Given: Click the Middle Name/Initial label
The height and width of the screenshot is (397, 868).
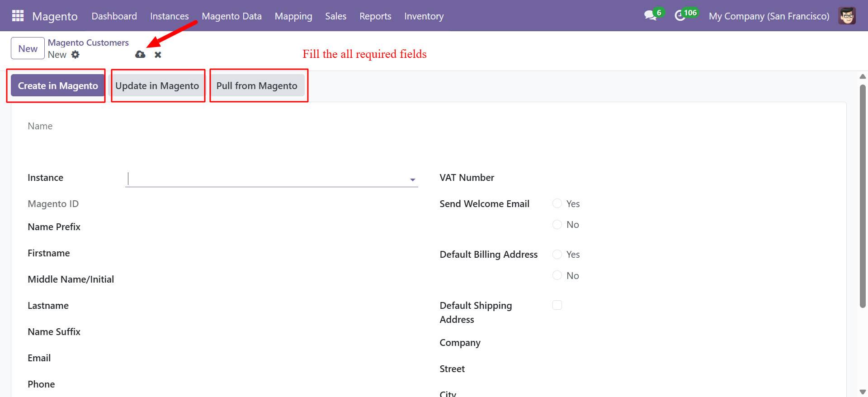Looking at the screenshot, I should point(71,279).
